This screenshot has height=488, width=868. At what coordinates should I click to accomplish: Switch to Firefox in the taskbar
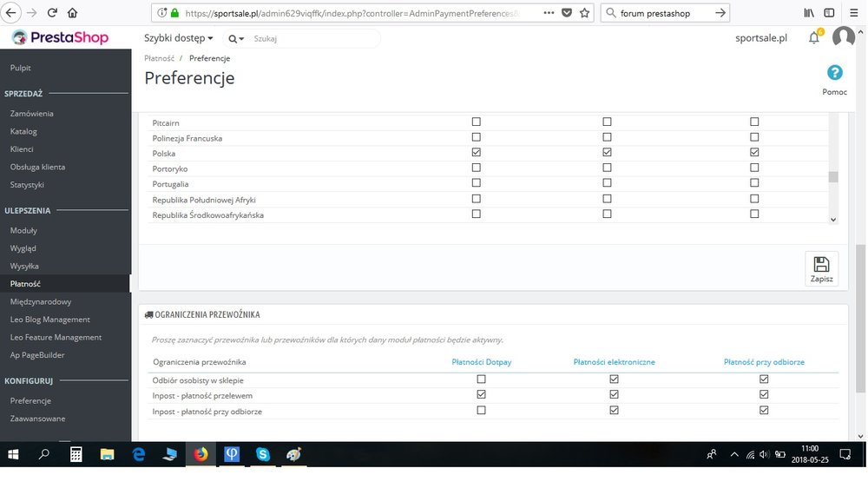tap(201, 455)
